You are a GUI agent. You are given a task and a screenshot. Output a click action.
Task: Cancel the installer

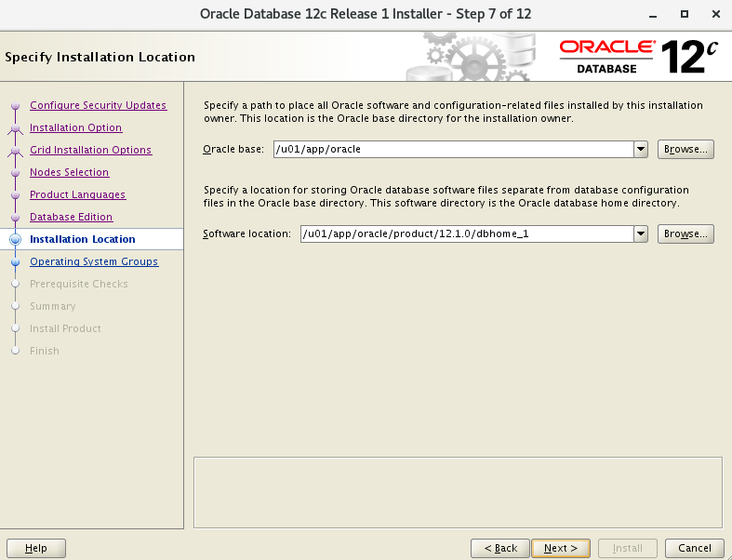pyautogui.click(x=694, y=548)
